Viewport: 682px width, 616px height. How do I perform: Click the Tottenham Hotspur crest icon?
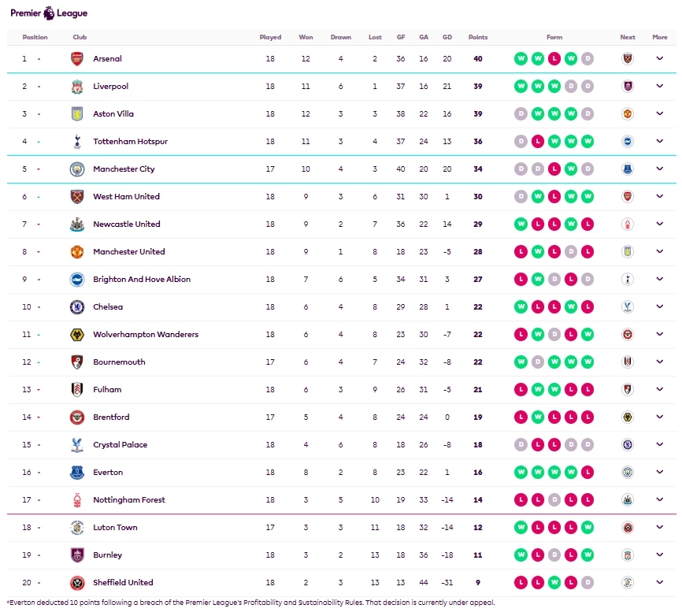click(x=76, y=142)
